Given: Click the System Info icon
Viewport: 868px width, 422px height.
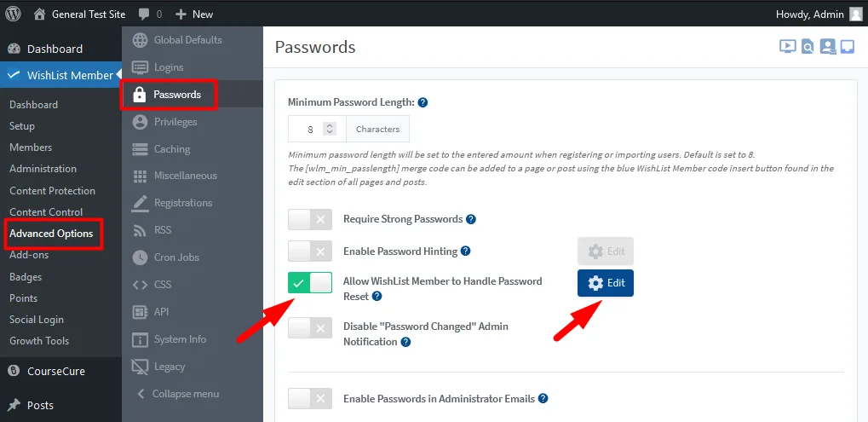Looking at the screenshot, I should 140,339.
